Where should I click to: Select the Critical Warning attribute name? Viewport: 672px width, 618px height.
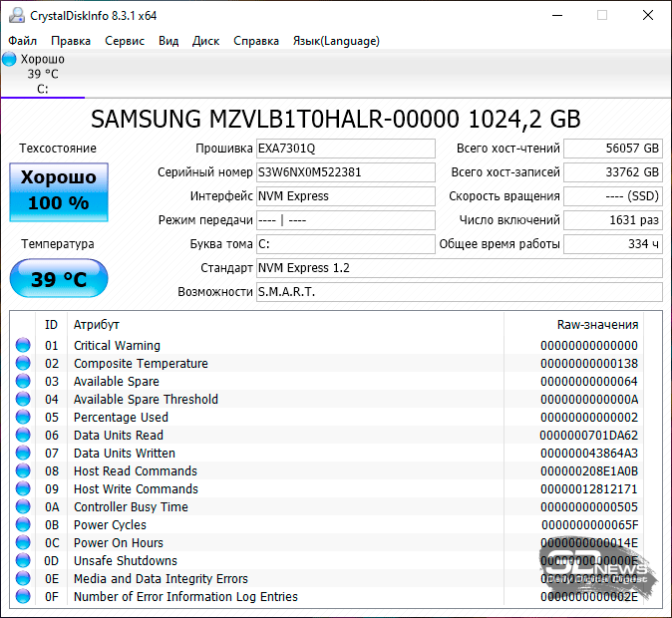click(117, 346)
